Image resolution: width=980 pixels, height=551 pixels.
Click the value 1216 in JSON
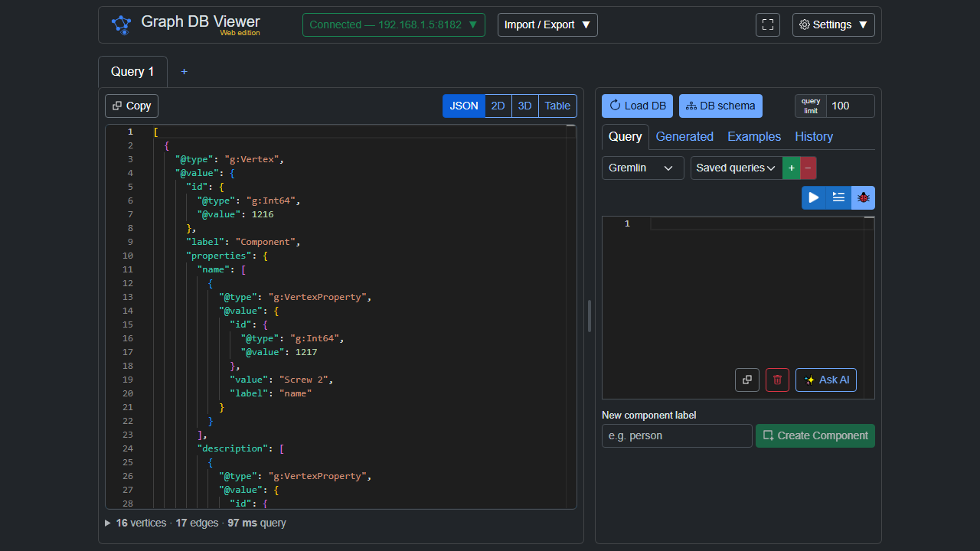tap(263, 214)
